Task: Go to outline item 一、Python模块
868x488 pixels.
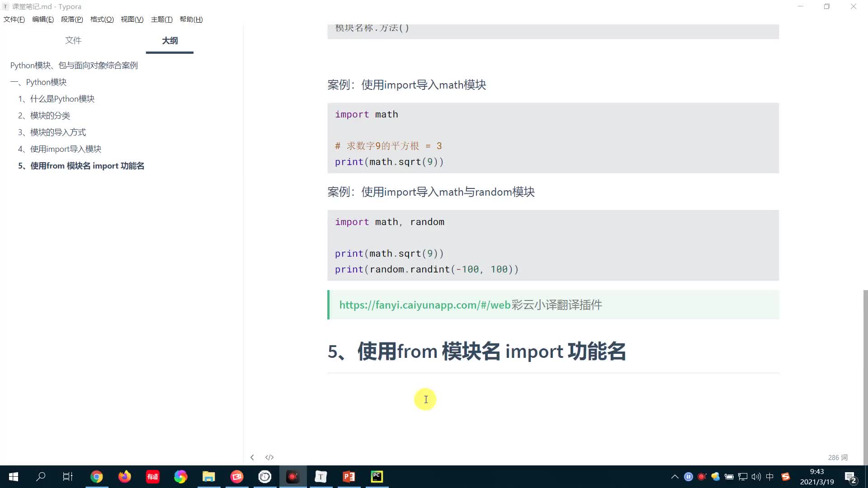Action: click(38, 82)
